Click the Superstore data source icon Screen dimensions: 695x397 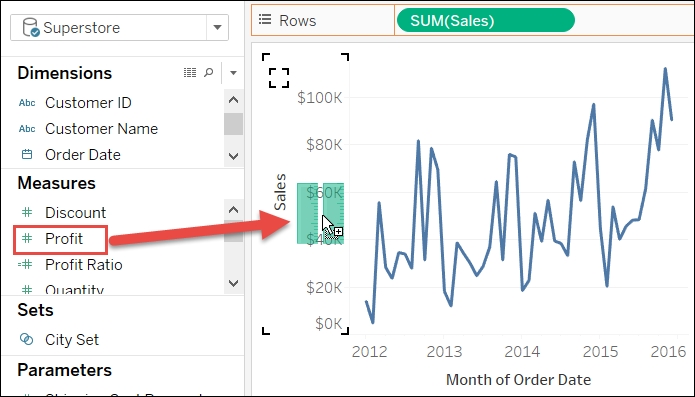31,27
